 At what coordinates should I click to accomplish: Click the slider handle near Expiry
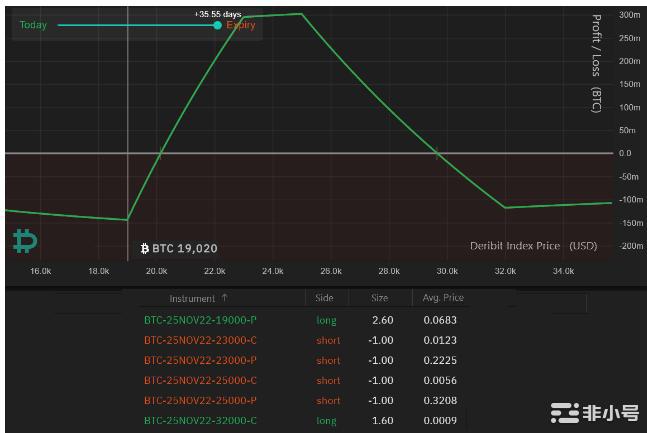click(x=217, y=26)
